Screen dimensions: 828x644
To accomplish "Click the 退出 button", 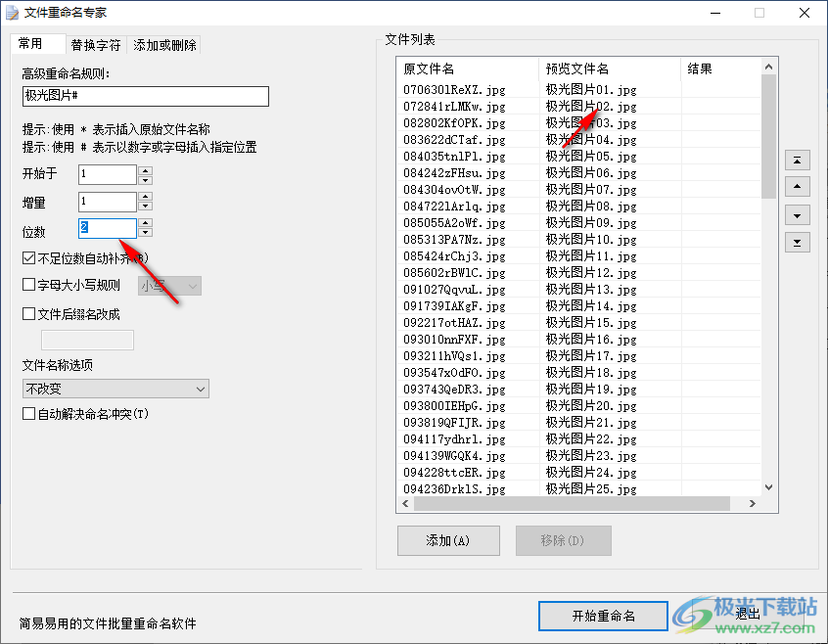I will click(748, 614).
